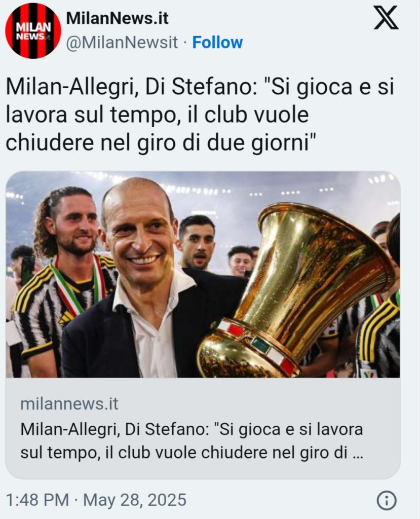The width and height of the screenshot is (420, 519).
Task: Open the article preview photo
Action: point(203,274)
